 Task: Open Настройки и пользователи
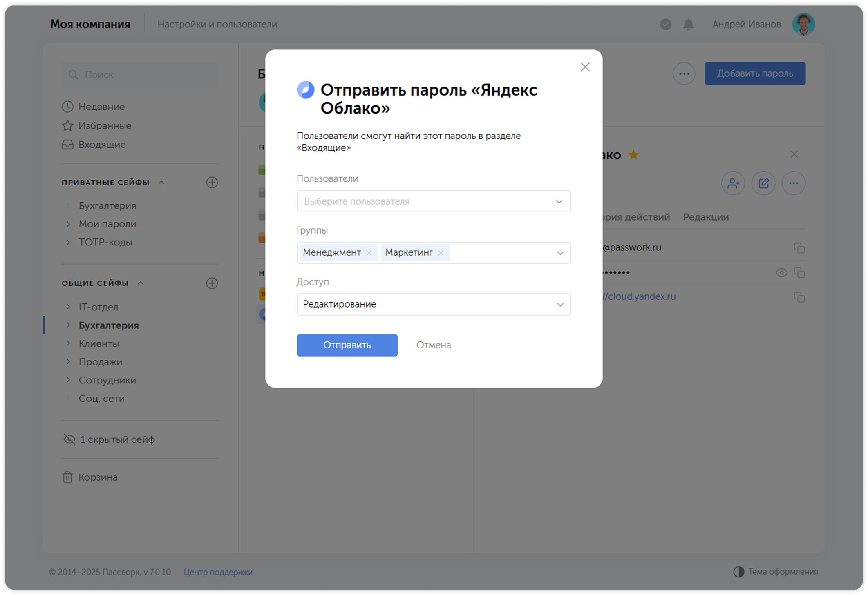[217, 24]
